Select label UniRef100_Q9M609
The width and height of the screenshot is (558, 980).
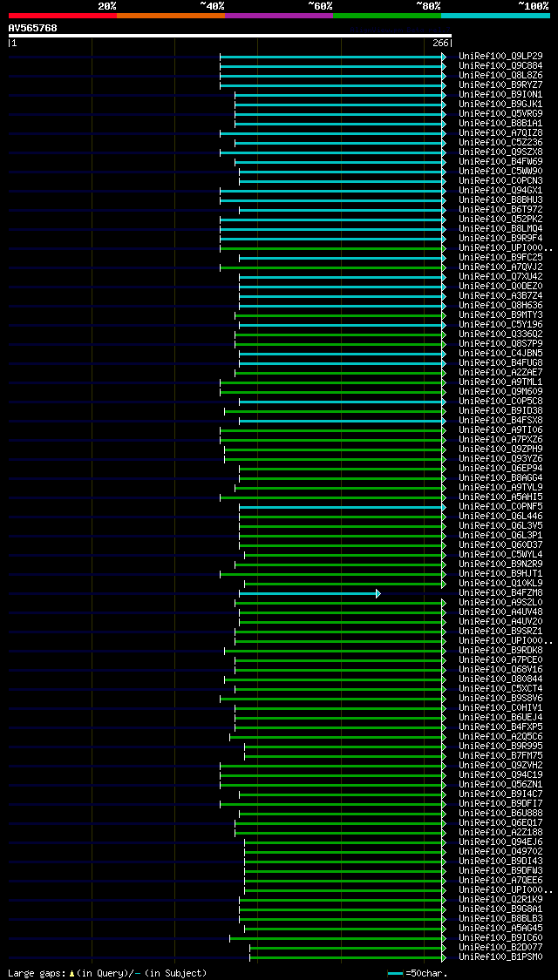pos(500,392)
